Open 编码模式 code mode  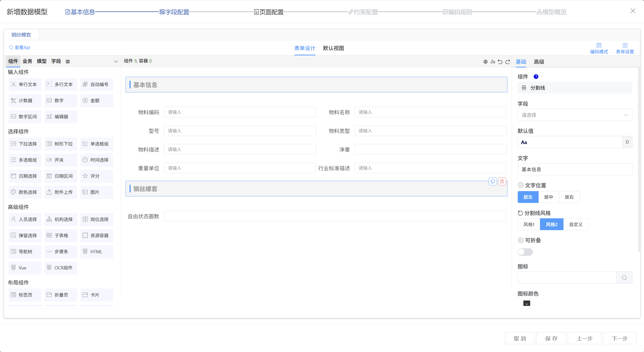pyautogui.click(x=599, y=48)
